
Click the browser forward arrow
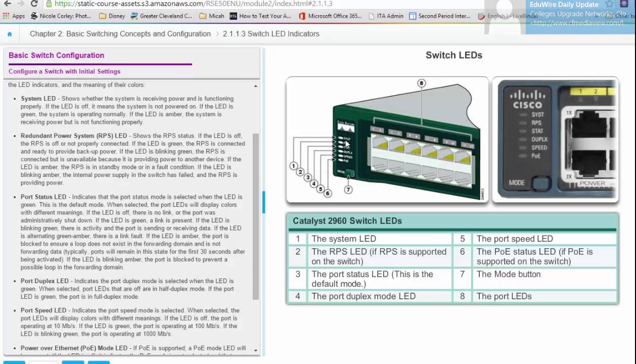pyautogui.click(x=21, y=4)
